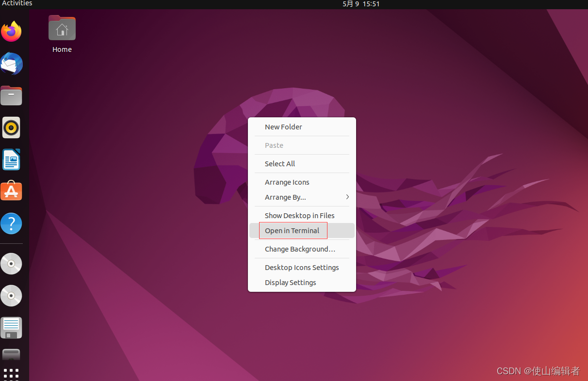Screen dimensions: 588x381
Task: Launch Thunderbird Mail from the dock
Action: [x=11, y=63]
